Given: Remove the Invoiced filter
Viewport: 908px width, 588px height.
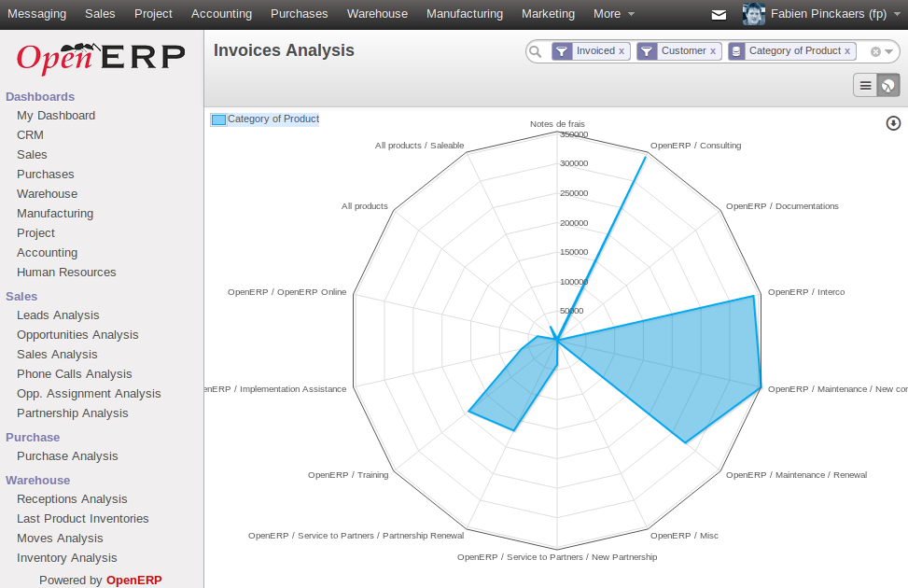Looking at the screenshot, I should pyautogui.click(x=622, y=51).
